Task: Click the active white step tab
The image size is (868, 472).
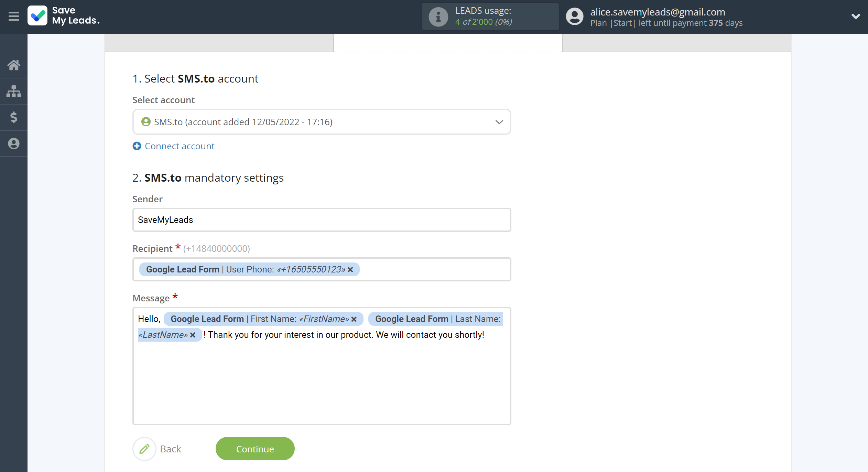Action: 448,43
